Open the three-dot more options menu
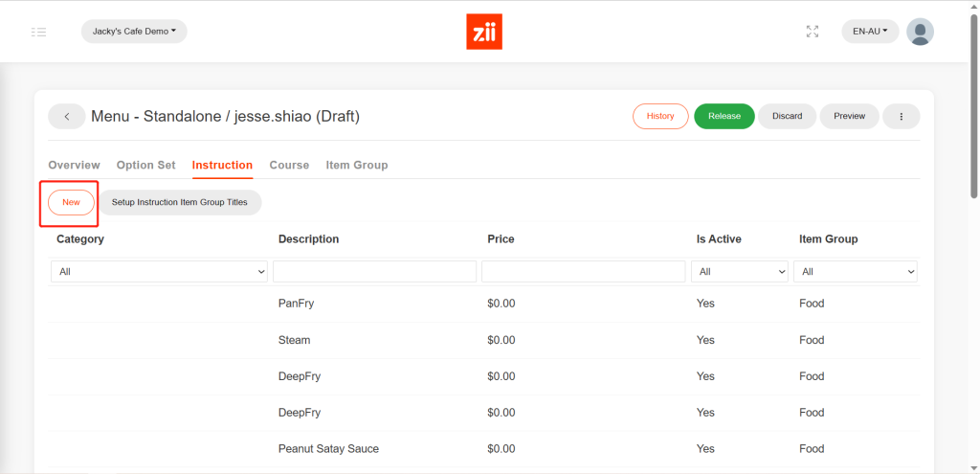The width and height of the screenshot is (980, 474). [901, 116]
